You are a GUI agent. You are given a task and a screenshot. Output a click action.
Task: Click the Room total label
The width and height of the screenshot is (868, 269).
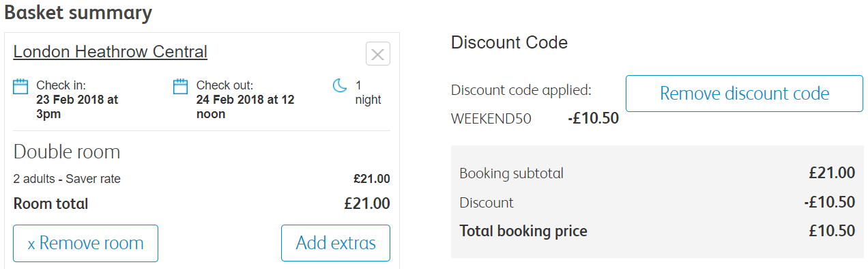pos(50,203)
